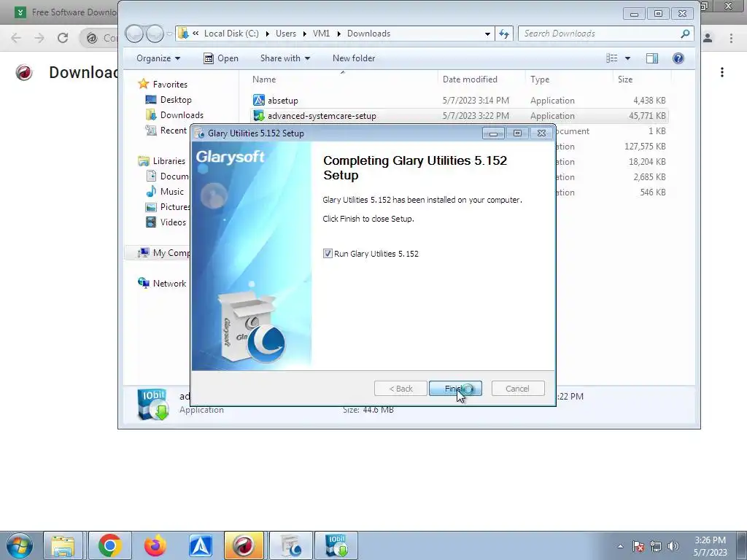Select the absetup file
Image resolution: width=747 pixels, height=560 pixels.
283,101
